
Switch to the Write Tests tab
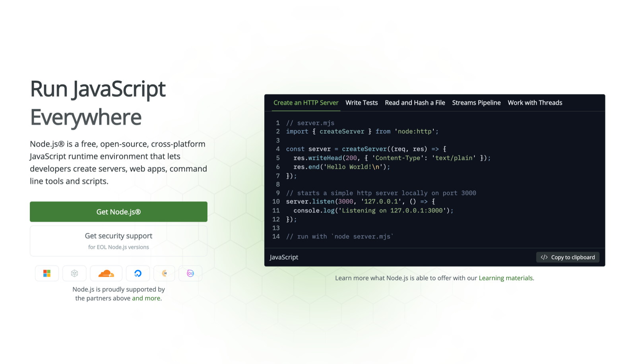point(362,103)
